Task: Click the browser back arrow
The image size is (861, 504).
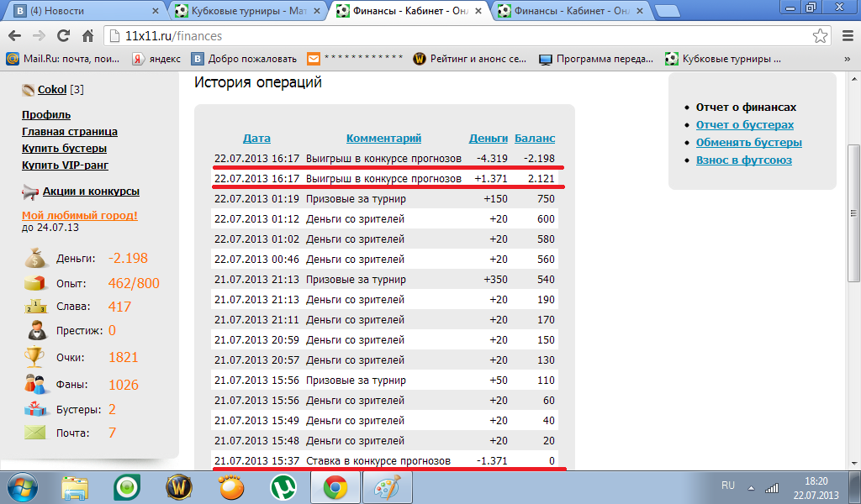Action: click(15, 36)
